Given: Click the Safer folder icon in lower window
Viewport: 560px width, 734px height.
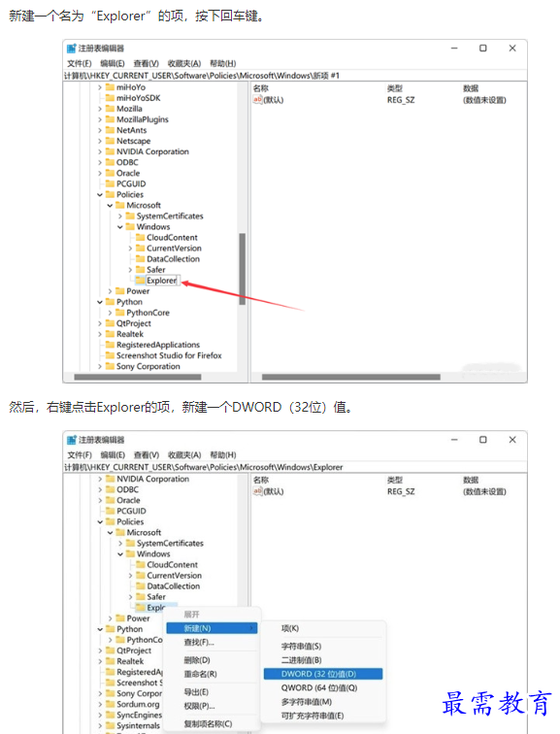Looking at the screenshot, I should click(141, 597).
